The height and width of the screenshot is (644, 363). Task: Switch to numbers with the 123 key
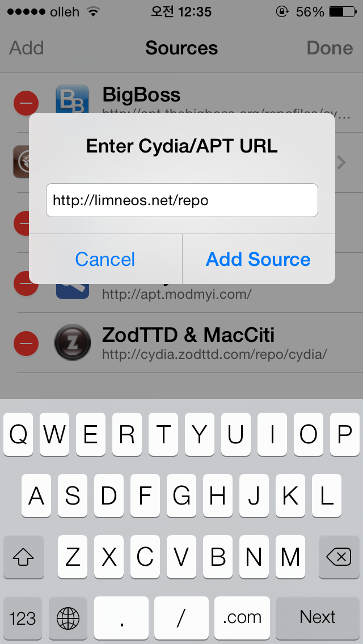pos(23,617)
